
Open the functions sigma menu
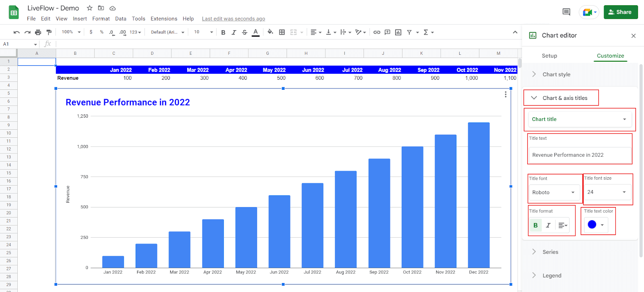(x=428, y=32)
